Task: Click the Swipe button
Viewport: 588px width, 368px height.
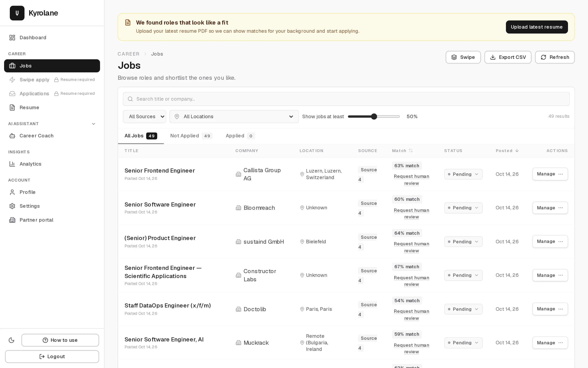Action: pyautogui.click(x=463, y=57)
